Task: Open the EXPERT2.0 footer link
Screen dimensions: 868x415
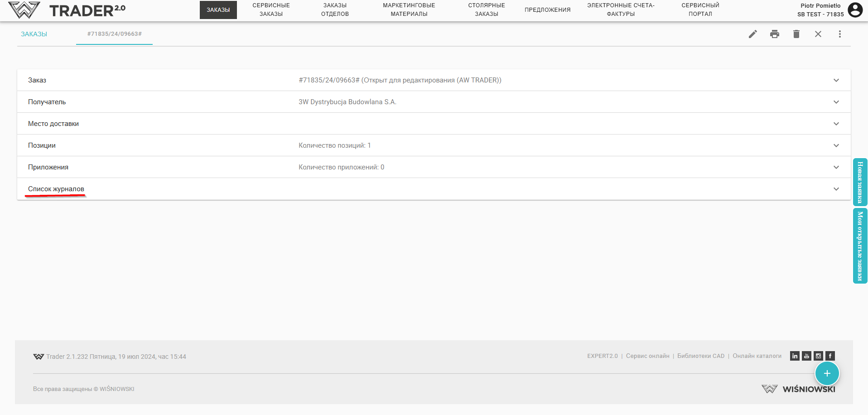Action: pyautogui.click(x=602, y=356)
